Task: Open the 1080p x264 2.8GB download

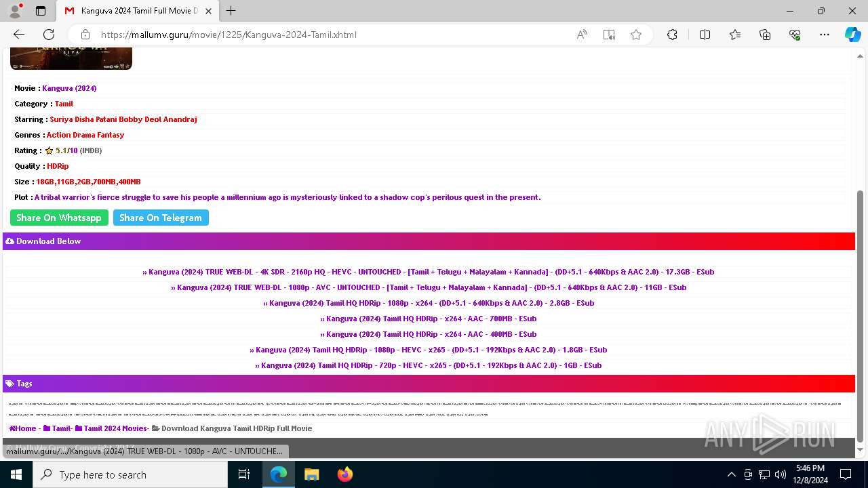Action: 429,303
